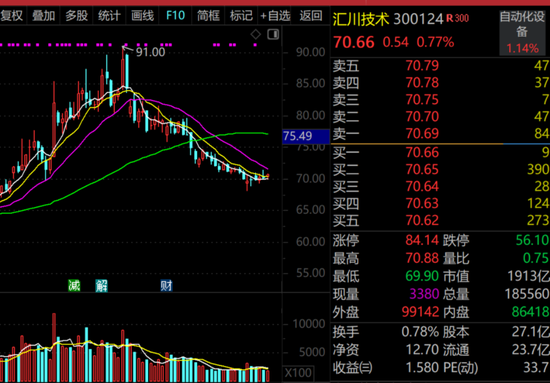550x383 pixels.
Task: Select the 买四 price 70.63
Action: pyautogui.click(x=422, y=203)
